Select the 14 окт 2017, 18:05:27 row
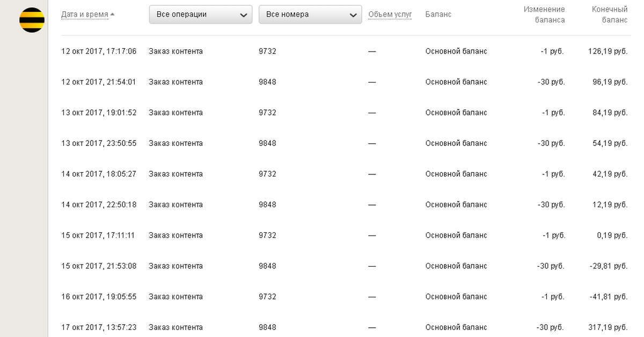Image resolution: width=644 pixels, height=337 pixels. [x=99, y=174]
